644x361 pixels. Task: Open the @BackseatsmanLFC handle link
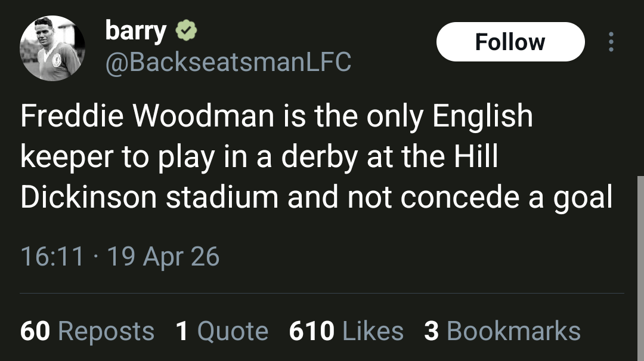[228, 61]
